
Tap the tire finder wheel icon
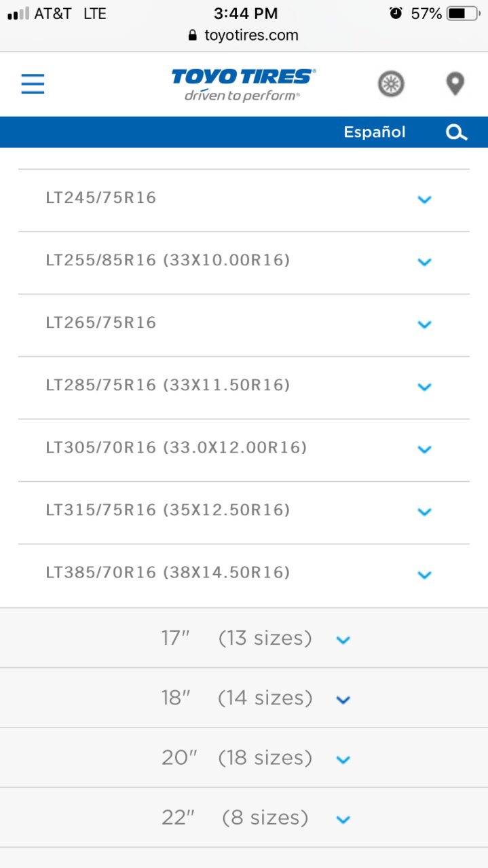(391, 84)
